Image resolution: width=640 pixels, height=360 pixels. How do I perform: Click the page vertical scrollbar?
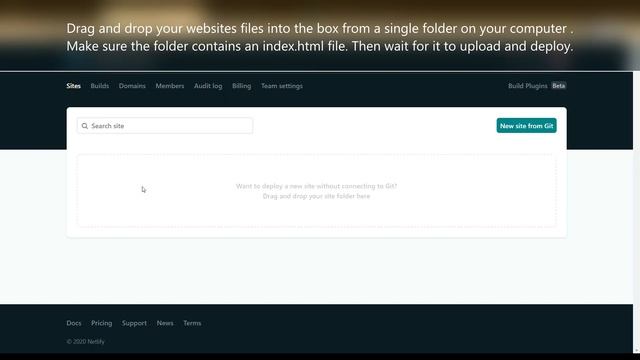[x=636, y=212]
